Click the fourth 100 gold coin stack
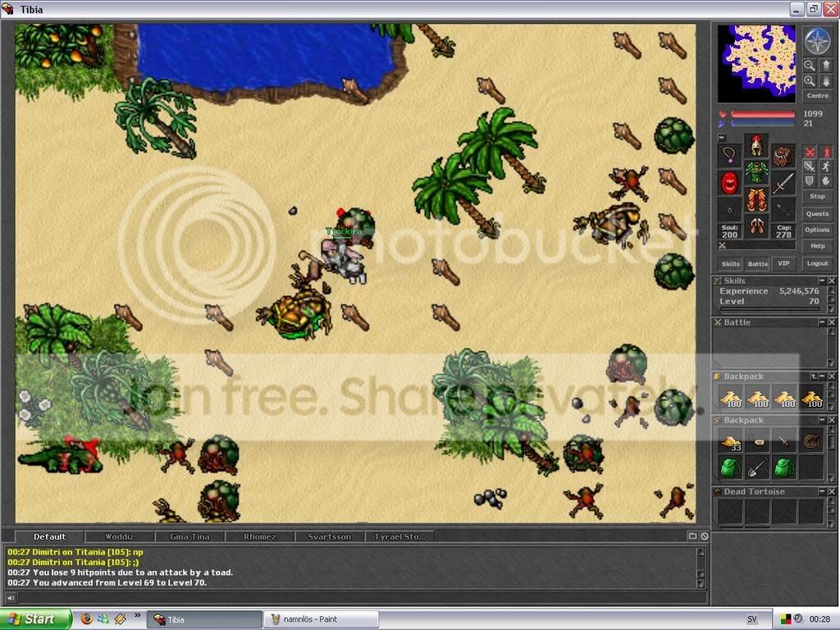Image resolution: width=840 pixels, height=630 pixels. (811, 398)
